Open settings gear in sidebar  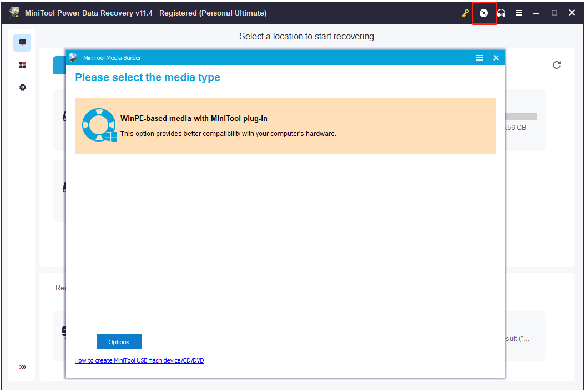point(23,87)
